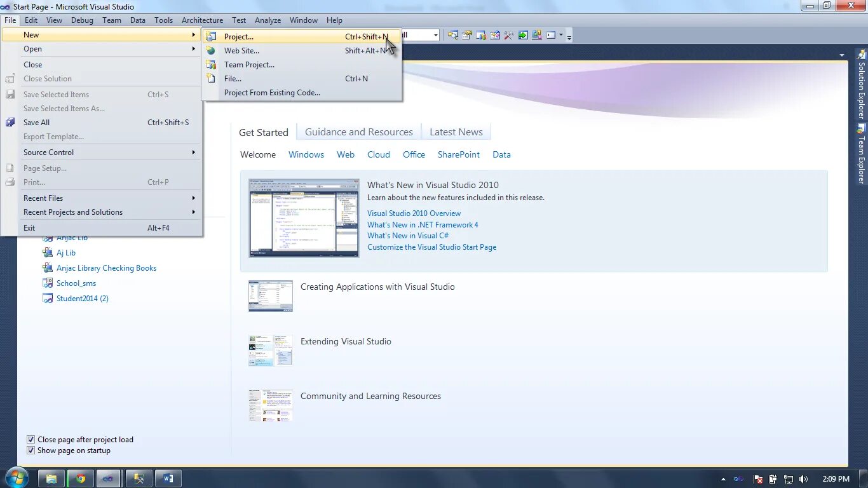The width and height of the screenshot is (868, 488).
Task: Select Team Project... entry
Action: 302,65
